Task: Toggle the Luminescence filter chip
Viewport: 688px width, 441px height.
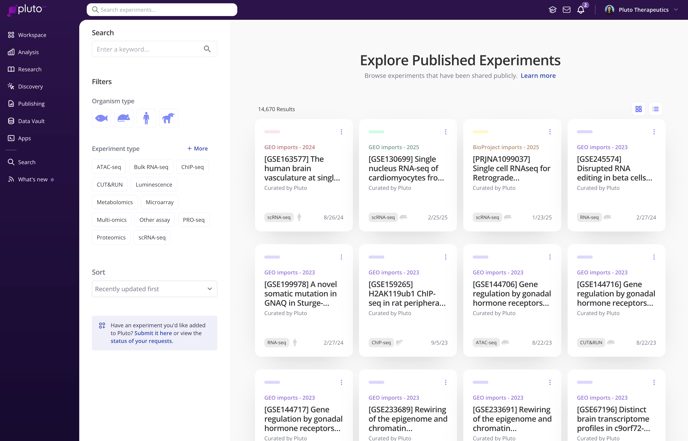Action: 154,184
